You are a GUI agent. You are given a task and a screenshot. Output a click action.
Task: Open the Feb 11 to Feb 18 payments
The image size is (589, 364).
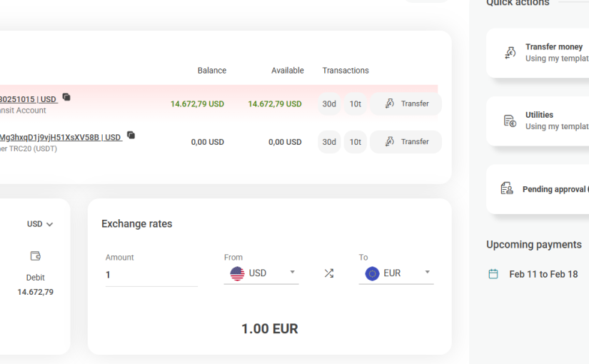[543, 274]
